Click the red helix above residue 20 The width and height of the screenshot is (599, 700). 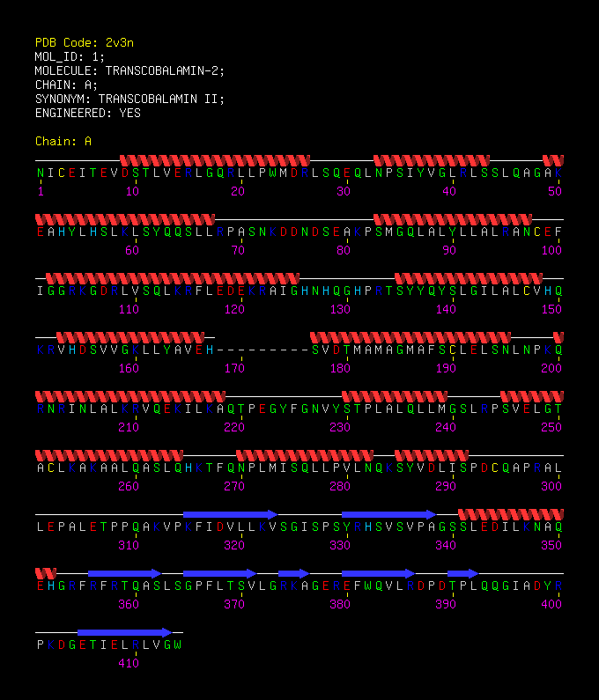215,161
